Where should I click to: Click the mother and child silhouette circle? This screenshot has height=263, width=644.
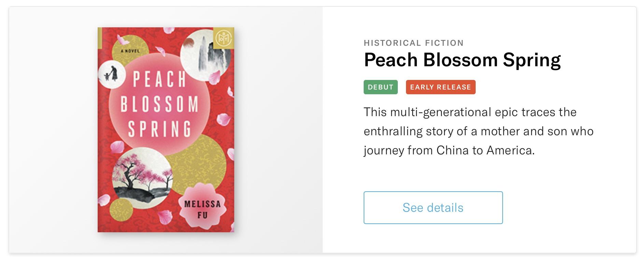pyautogui.click(x=110, y=74)
